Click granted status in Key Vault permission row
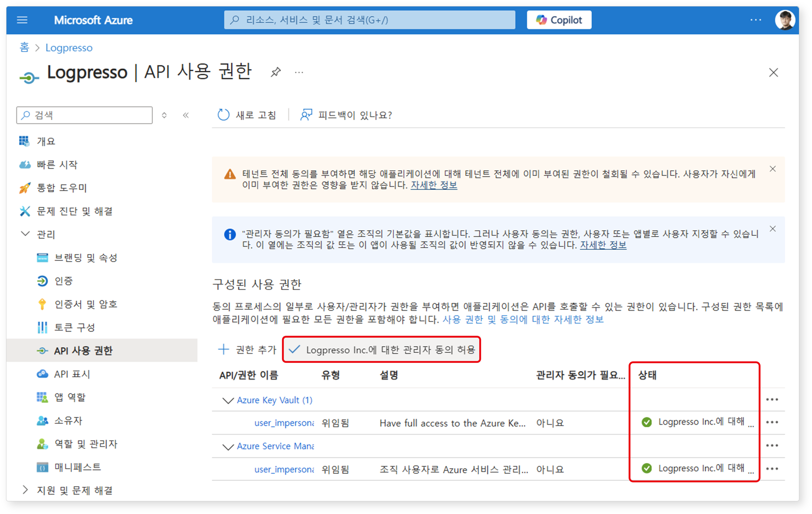The image size is (812, 514). pos(697,422)
